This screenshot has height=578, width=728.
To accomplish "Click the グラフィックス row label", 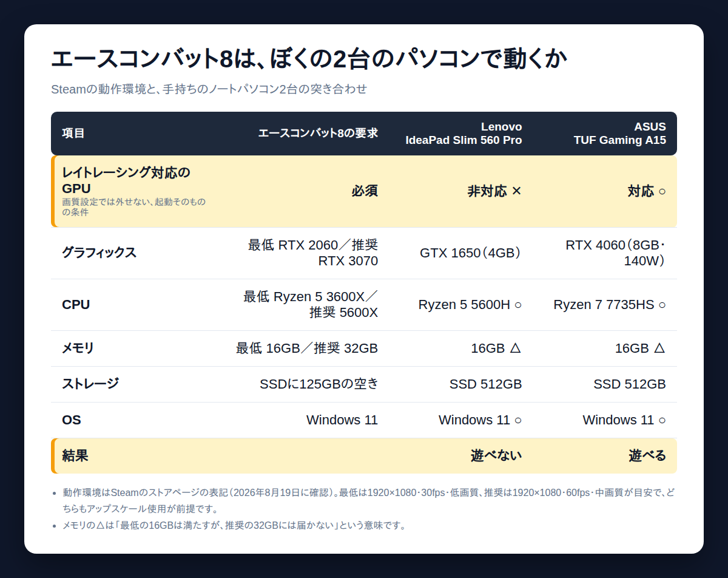I will [99, 253].
